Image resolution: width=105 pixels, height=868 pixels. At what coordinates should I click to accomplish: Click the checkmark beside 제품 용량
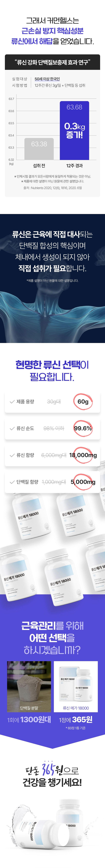pyautogui.click(x=12, y=402)
